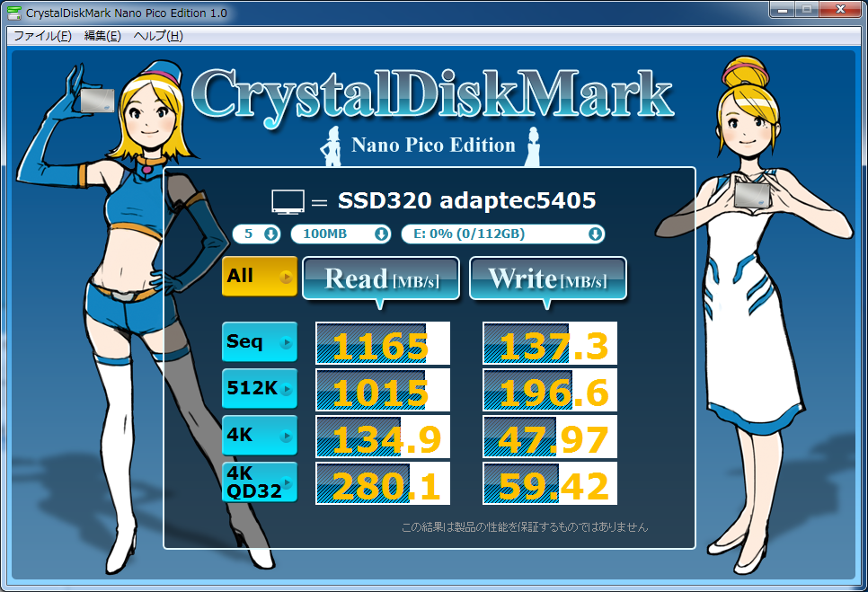Open the ヘルプ(H) menu

(158, 36)
